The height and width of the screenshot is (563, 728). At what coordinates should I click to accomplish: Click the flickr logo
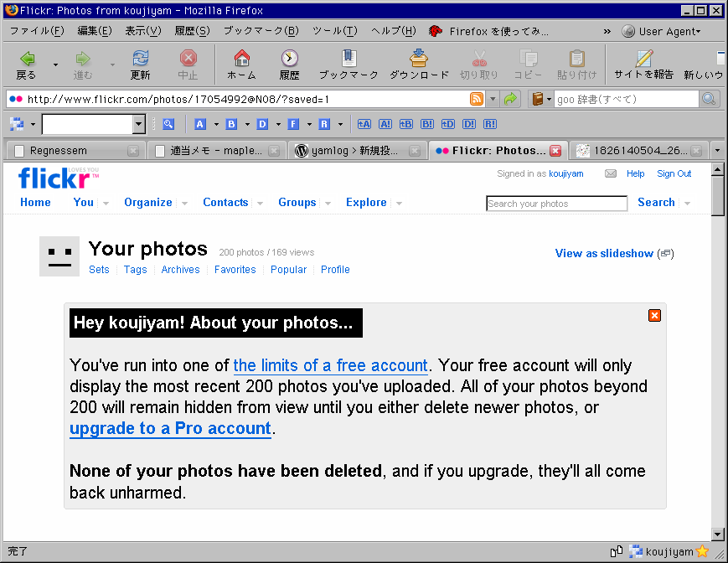tap(59, 178)
